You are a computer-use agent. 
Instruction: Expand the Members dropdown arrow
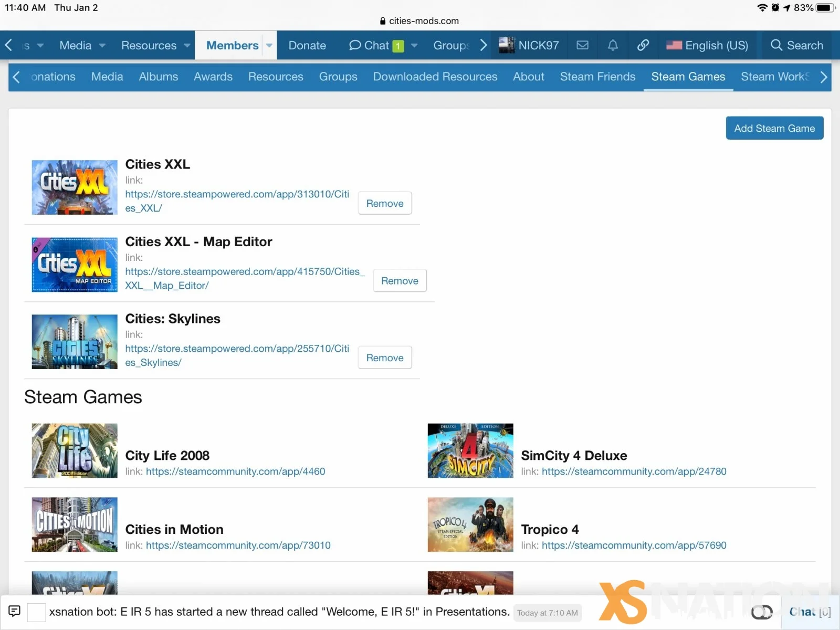269,46
